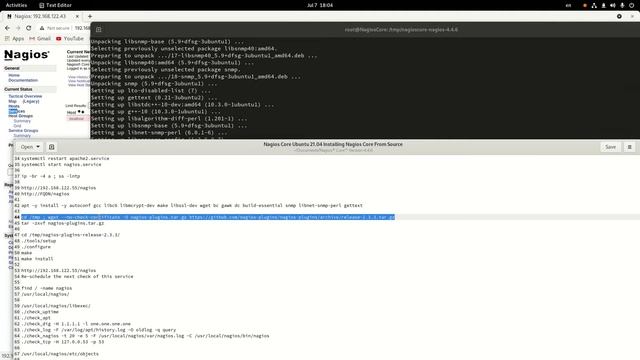Click the microphone tray icon
Image resolution: width=640 pixels, height=360 pixels.
(622, 5)
